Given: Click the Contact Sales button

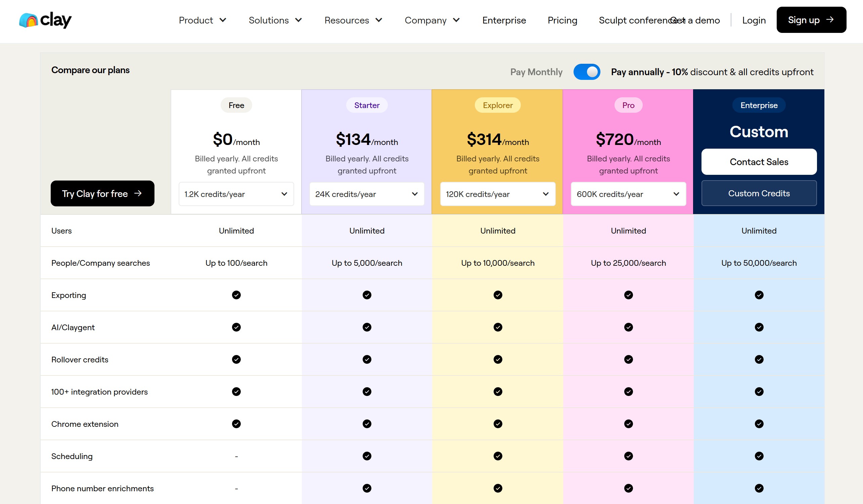Looking at the screenshot, I should coord(759,161).
